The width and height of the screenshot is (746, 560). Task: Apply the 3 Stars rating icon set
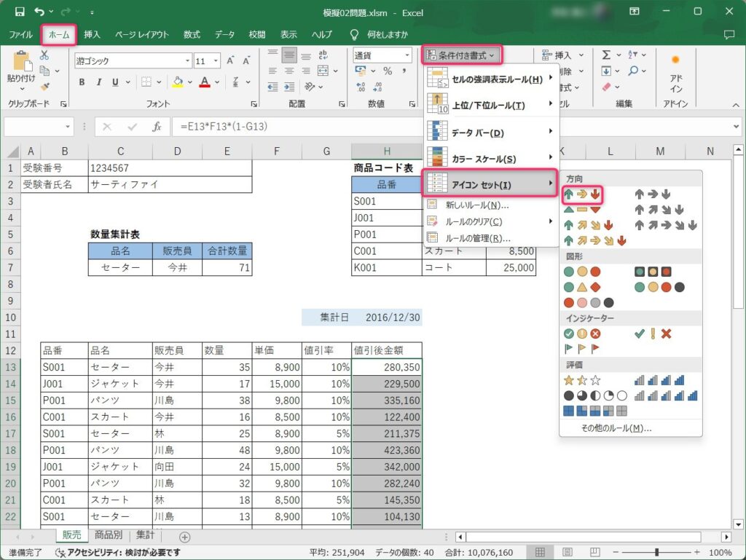tap(581, 379)
